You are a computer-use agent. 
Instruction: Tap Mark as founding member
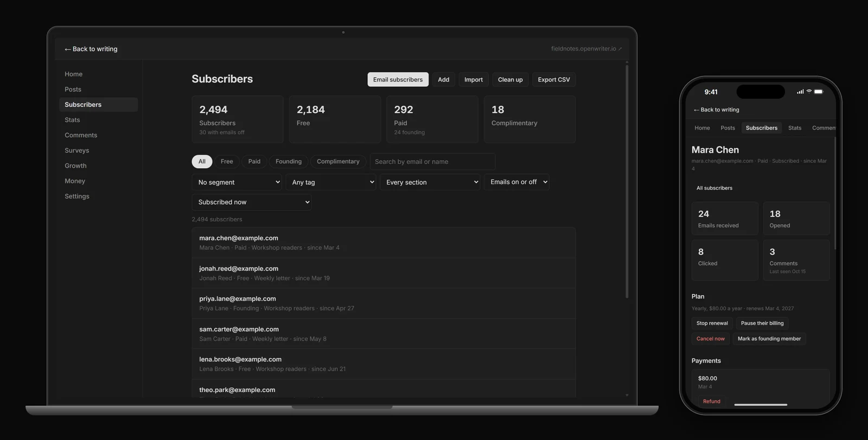pyautogui.click(x=769, y=339)
